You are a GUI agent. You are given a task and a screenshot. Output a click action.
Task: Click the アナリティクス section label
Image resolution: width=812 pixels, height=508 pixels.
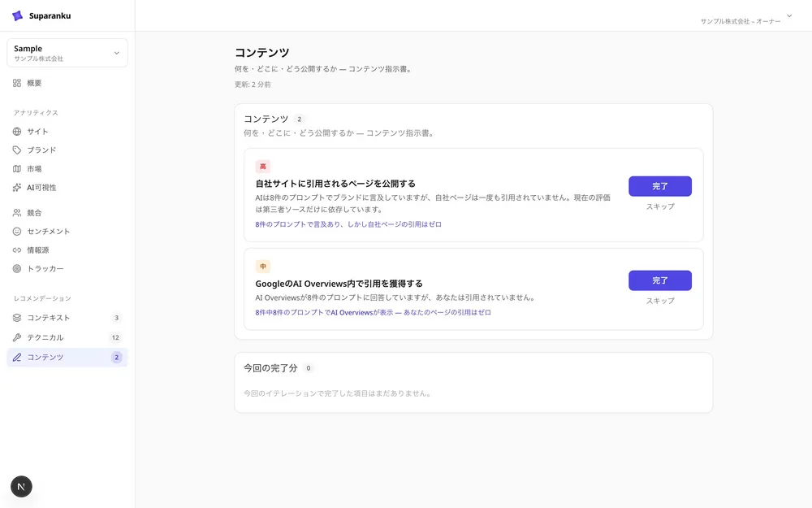(36, 112)
